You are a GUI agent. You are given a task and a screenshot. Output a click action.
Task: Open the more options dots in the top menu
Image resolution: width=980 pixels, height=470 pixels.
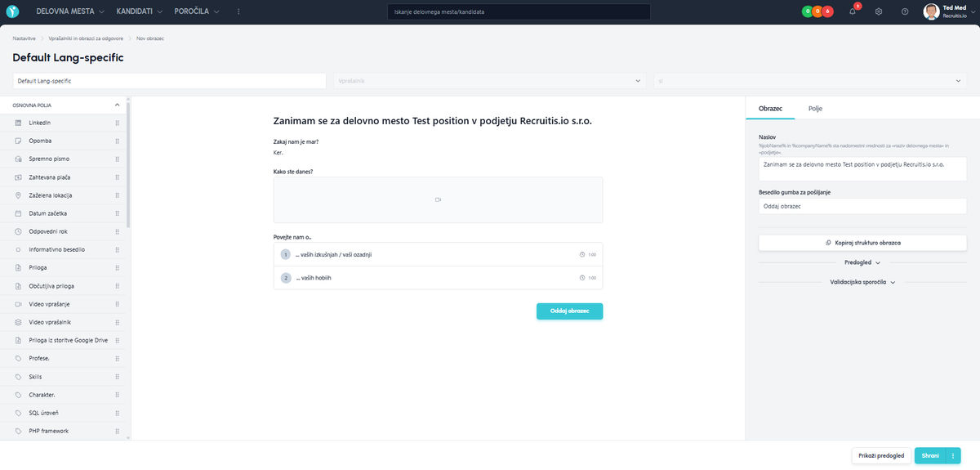pos(238,11)
